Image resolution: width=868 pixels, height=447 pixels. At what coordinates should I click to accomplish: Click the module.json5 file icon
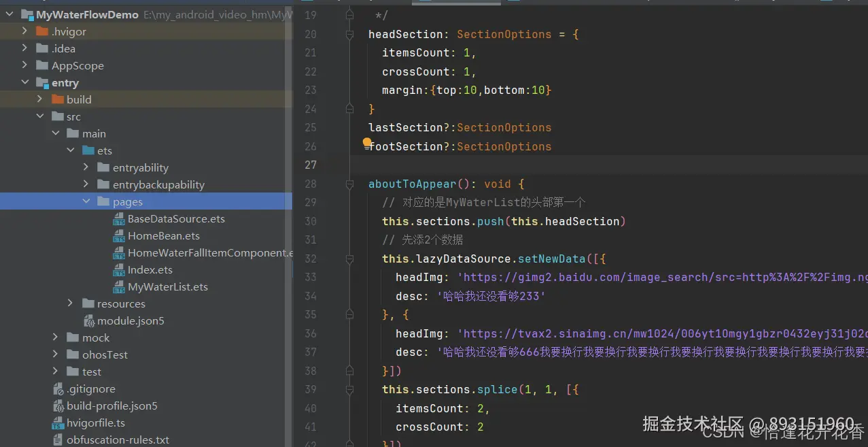click(88, 320)
